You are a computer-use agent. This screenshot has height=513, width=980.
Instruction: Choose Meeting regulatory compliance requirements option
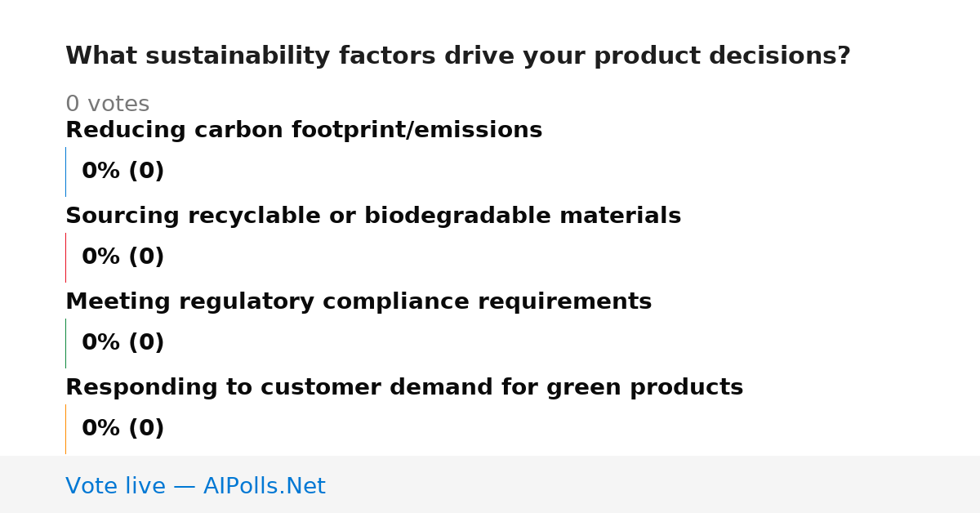[x=359, y=302]
